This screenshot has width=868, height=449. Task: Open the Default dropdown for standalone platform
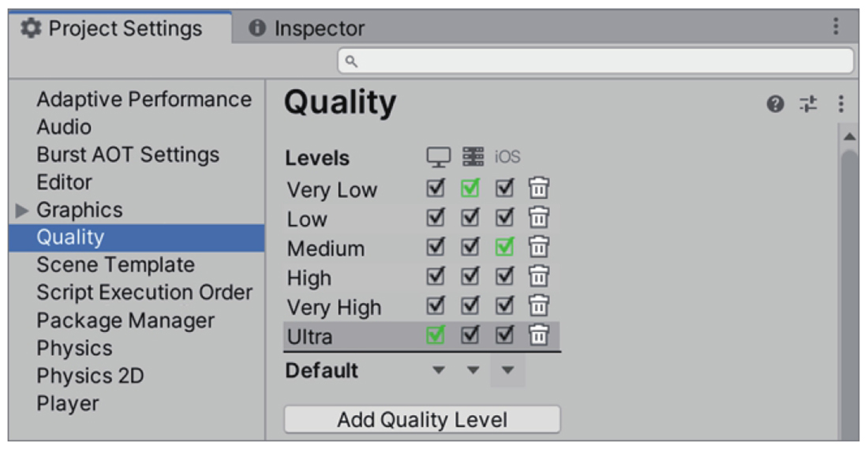[x=439, y=370]
